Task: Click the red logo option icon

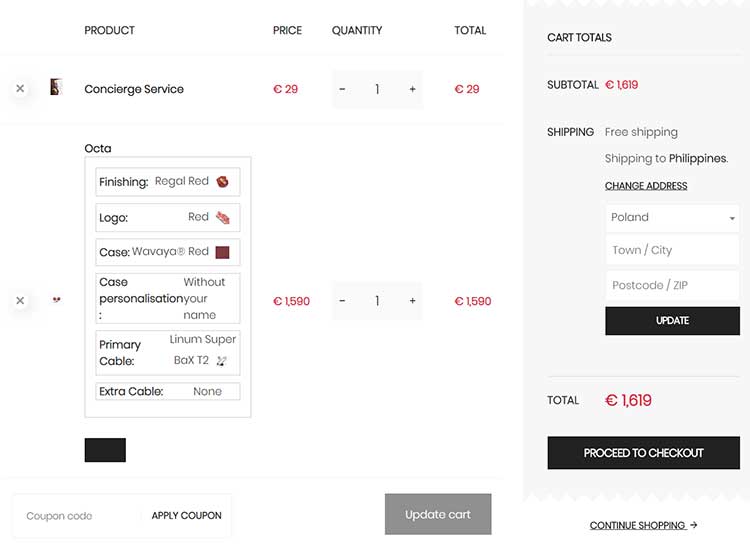Action: [x=222, y=218]
